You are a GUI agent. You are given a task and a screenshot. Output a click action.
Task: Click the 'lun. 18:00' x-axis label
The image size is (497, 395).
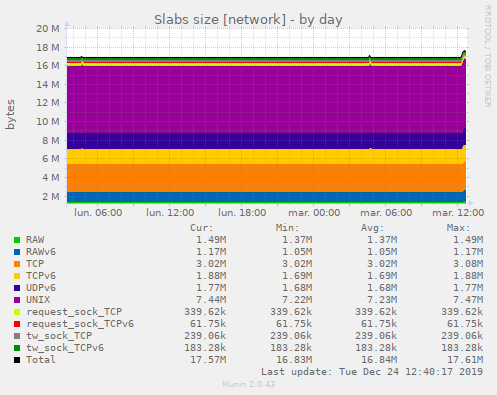click(x=242, y=213)
